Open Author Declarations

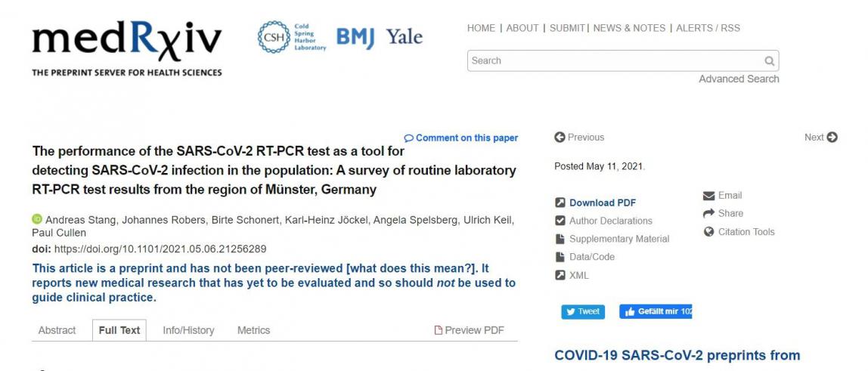pyautogui.click(x=610, y=221)
